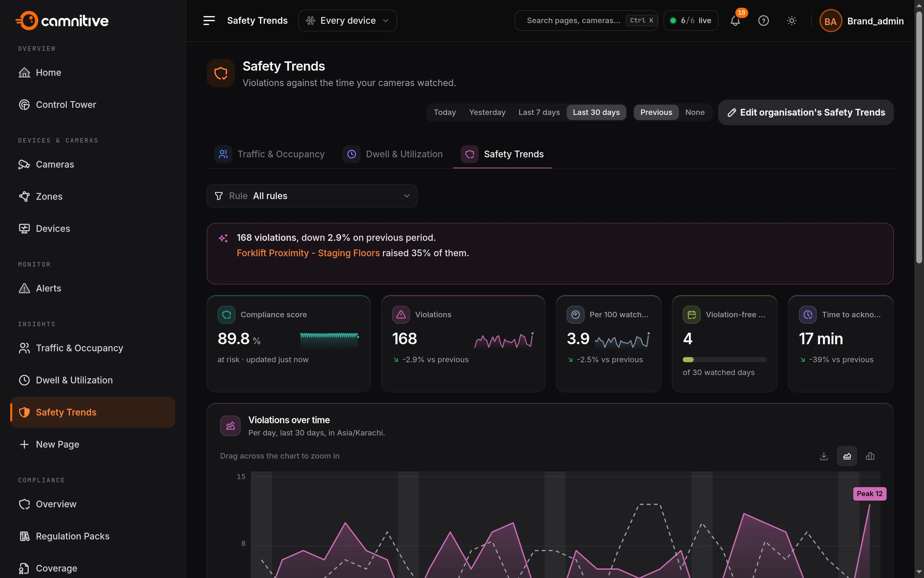Set comparison to Previous
This screenshot has width=924, height=578.
656,112
